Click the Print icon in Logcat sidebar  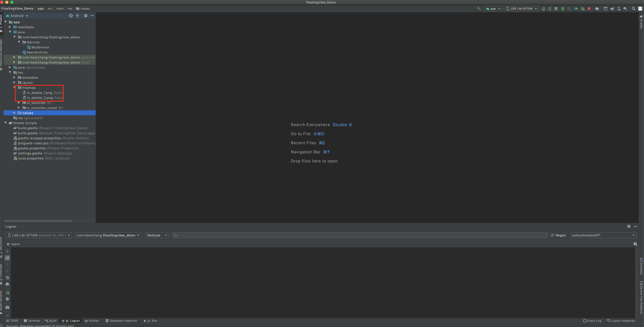coord(7,284)
